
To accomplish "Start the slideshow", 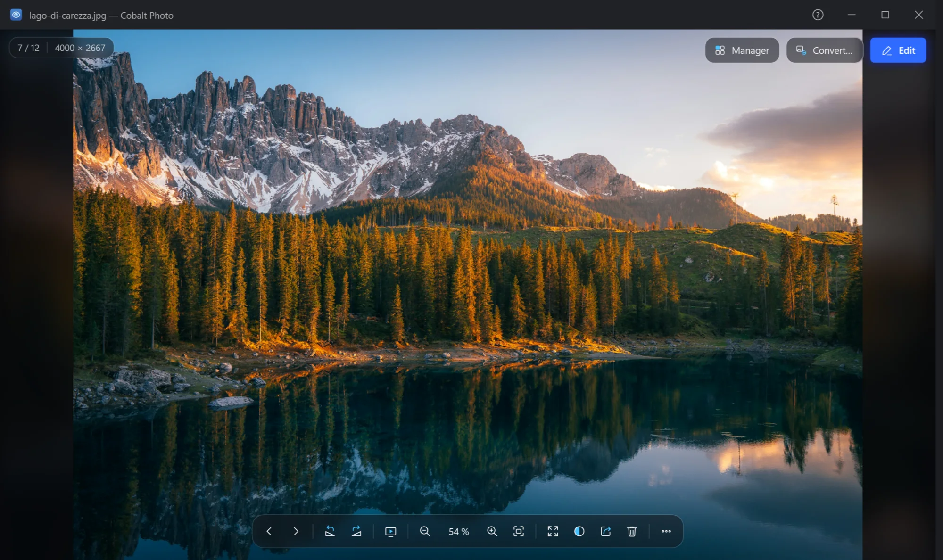I will (390, 531).
